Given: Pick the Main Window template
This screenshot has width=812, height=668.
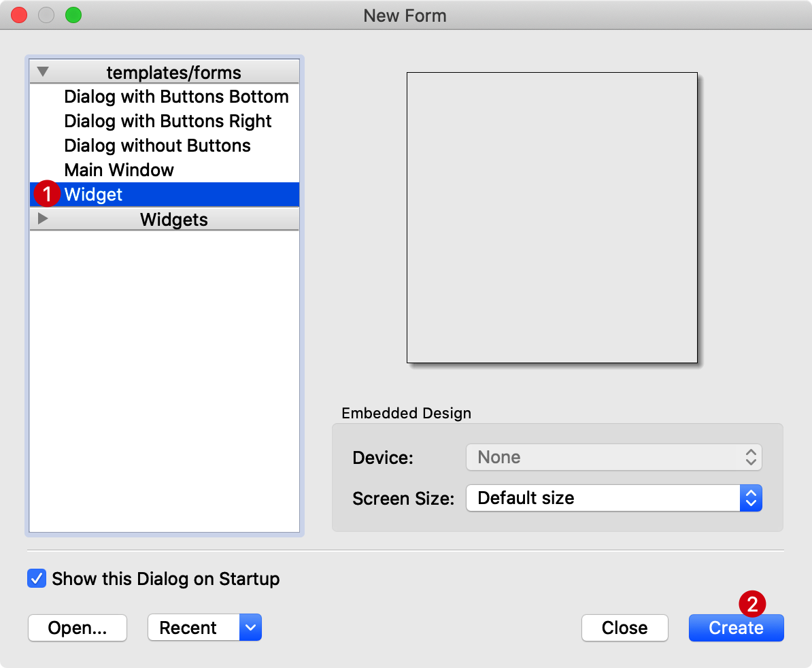Looking at the screenshot, I should 119,170.
